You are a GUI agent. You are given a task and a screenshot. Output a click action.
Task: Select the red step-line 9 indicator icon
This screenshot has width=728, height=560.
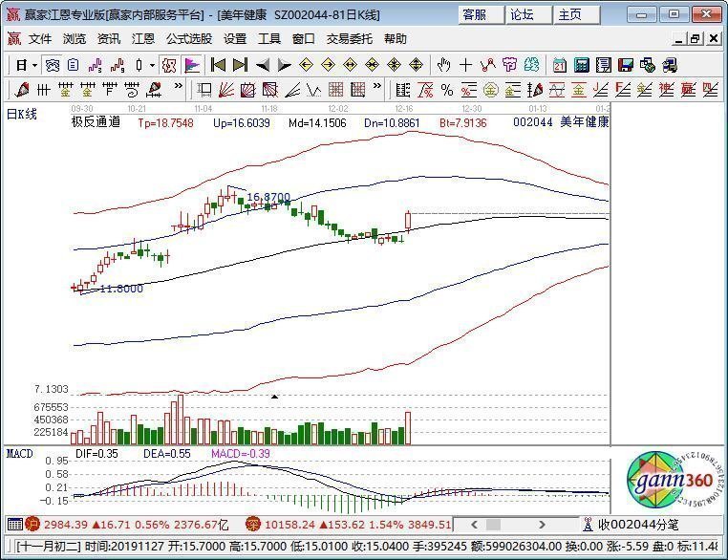point(117,65)
